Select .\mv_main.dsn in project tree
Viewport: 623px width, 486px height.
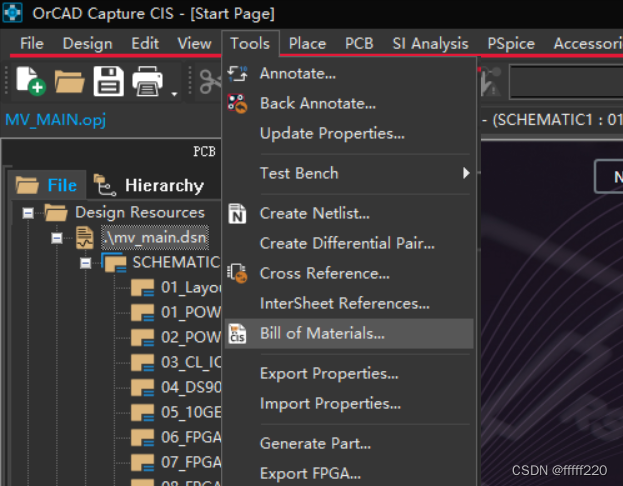(x=155, y=238)
